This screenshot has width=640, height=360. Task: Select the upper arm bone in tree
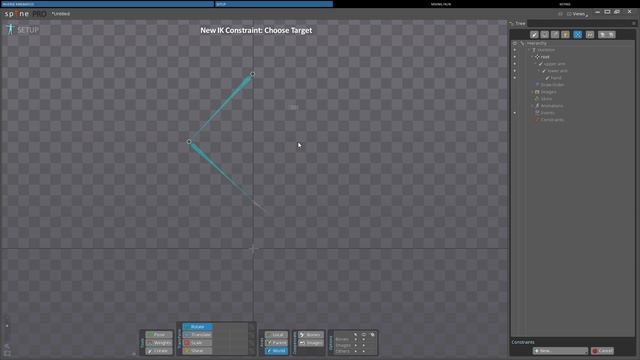[554, 64]
